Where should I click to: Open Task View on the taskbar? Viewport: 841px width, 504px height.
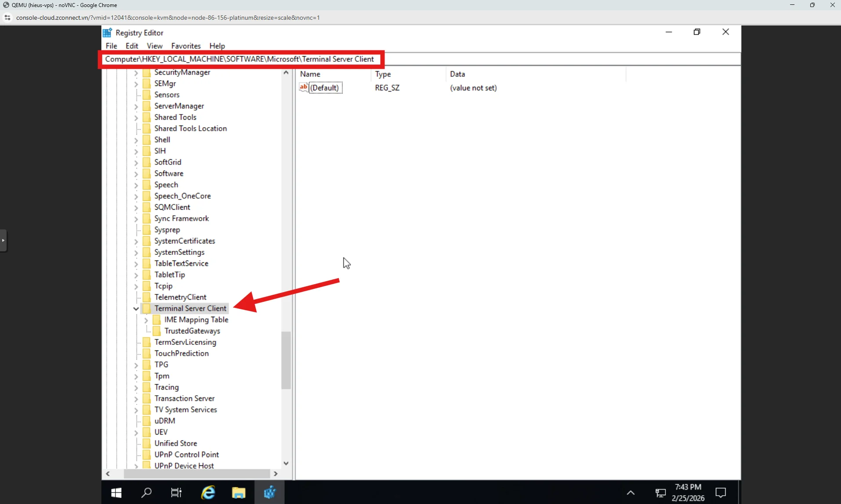click(x=176, y=493)
